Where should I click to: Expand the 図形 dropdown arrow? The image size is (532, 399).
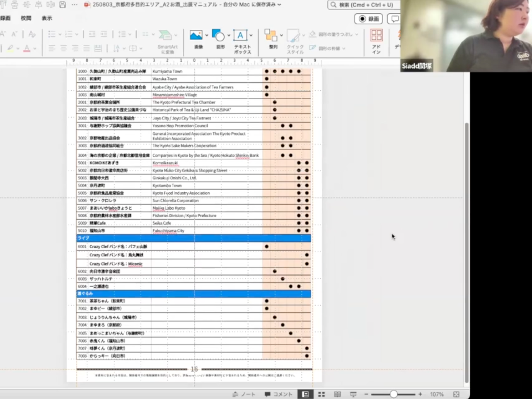[x=228, y=36]
